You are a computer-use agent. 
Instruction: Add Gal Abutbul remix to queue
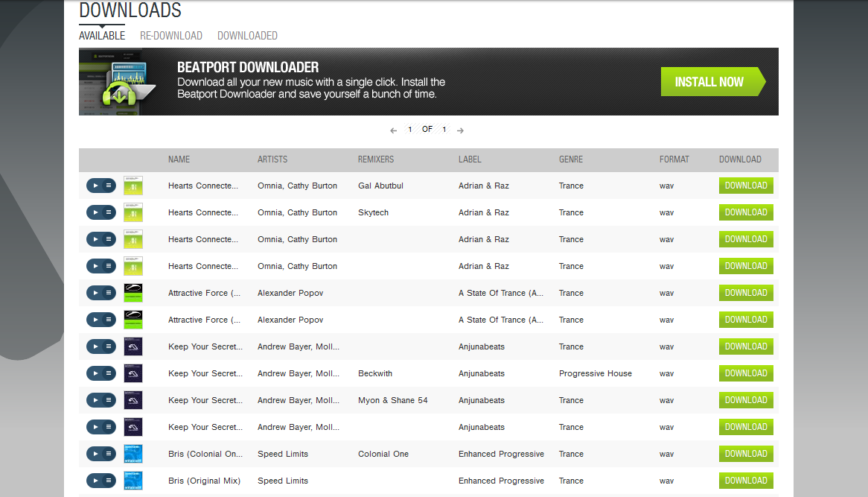(109, 186)
